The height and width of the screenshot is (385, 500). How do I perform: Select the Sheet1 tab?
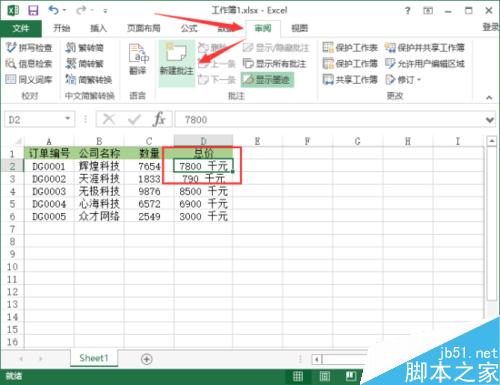pyautogui.click(x=94, y=358)
